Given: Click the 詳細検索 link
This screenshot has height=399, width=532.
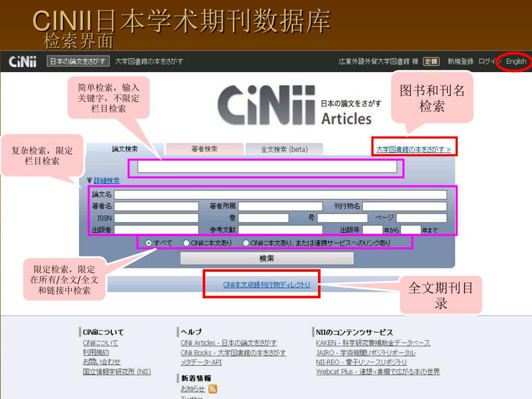Looking at the screenshot, I should pos(107,180).
